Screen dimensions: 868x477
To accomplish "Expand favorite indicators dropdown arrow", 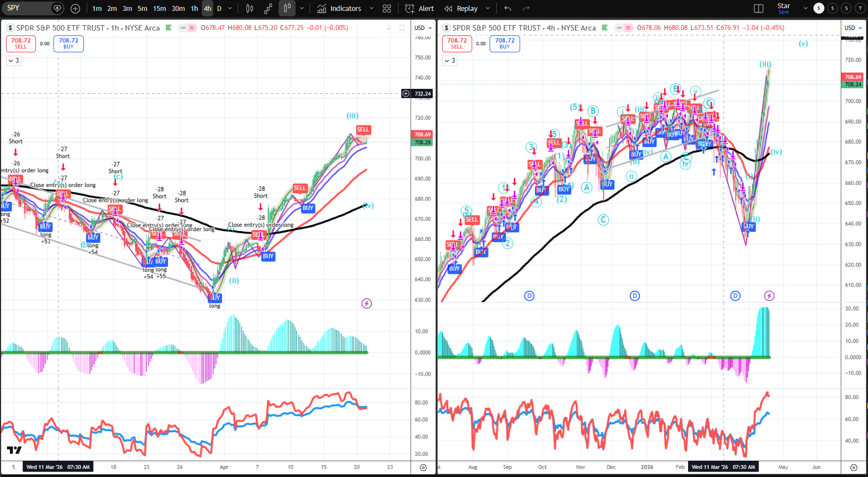I will (371, 9).
